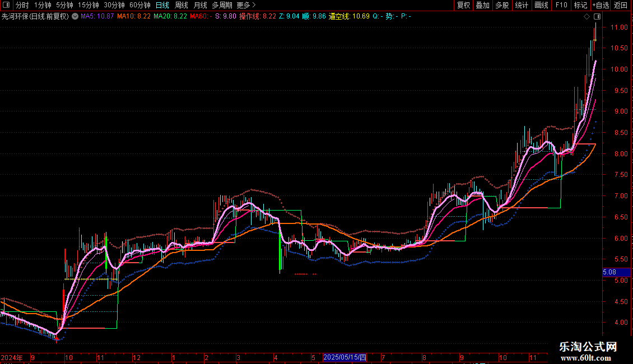This screenshot has width=633, height=364.
Task: Expand the 更多 periods menu
Action: coord(246,5)
